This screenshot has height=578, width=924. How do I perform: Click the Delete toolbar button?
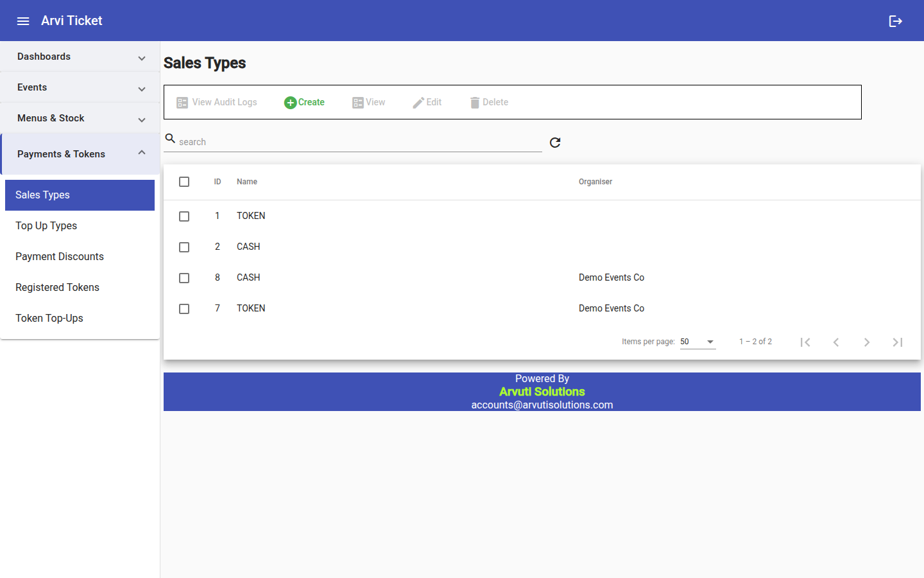[x=489, y=102]
